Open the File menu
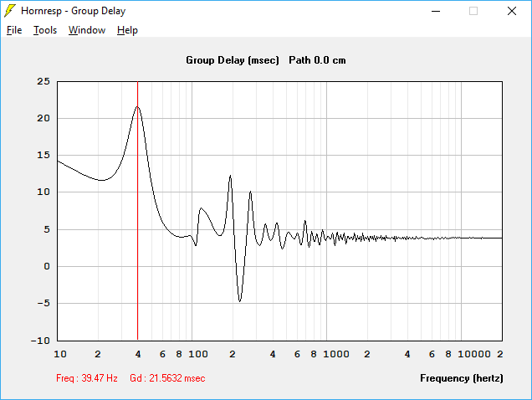The image size is (532, 400). 14,30
